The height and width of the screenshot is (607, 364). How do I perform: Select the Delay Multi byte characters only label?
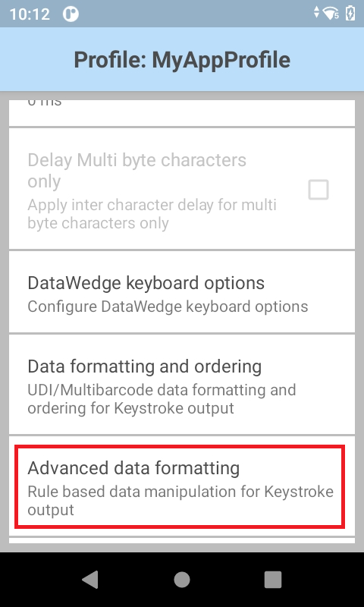coord(136,170)
